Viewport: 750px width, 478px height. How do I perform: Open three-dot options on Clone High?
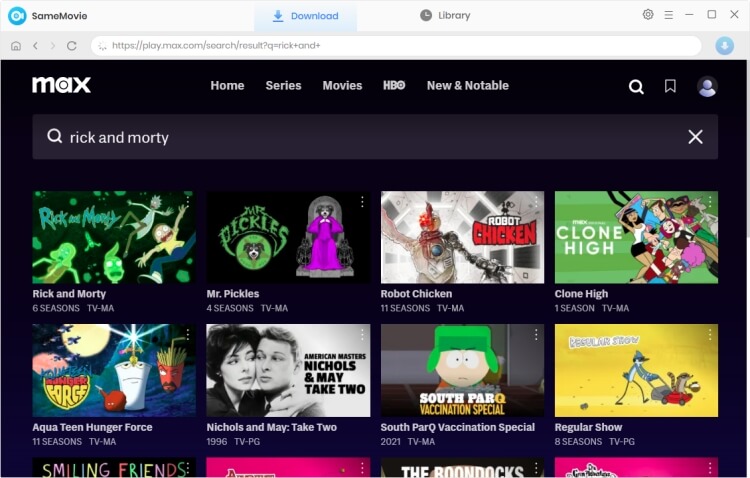tap(710, 202)
